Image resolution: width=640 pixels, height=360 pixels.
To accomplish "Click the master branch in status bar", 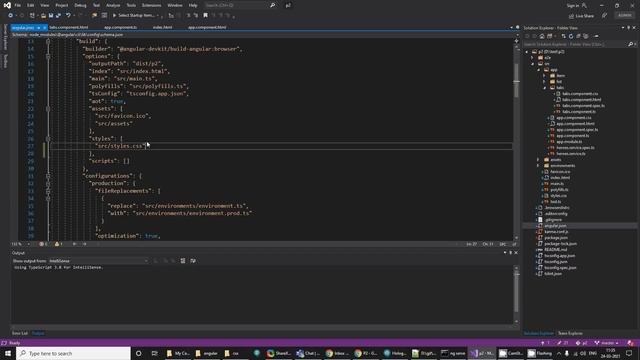I will pos(607,343).
